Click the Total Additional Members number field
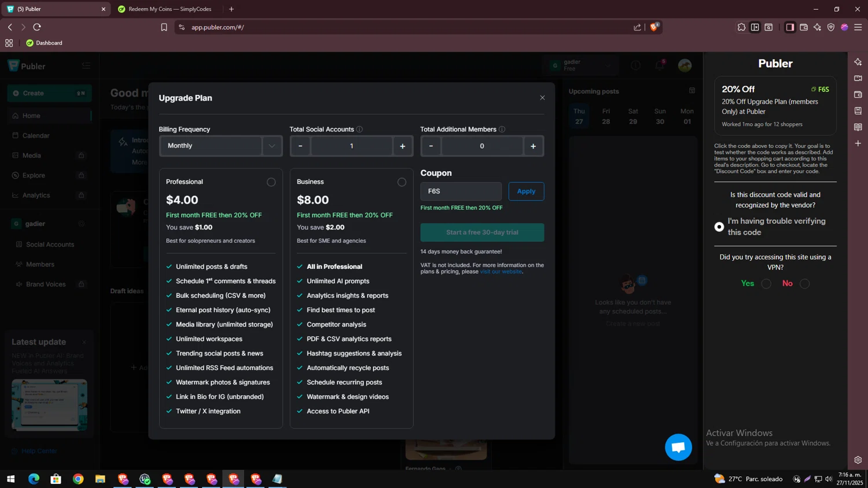Viewport: 868px width, 488px height. click(x=482, y=146)
